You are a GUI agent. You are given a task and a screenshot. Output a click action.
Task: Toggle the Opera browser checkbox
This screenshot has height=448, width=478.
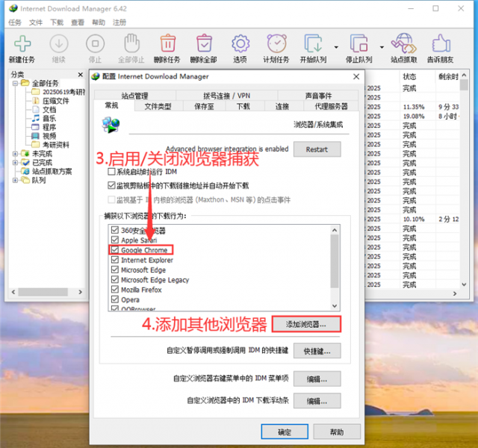(115, 299)
